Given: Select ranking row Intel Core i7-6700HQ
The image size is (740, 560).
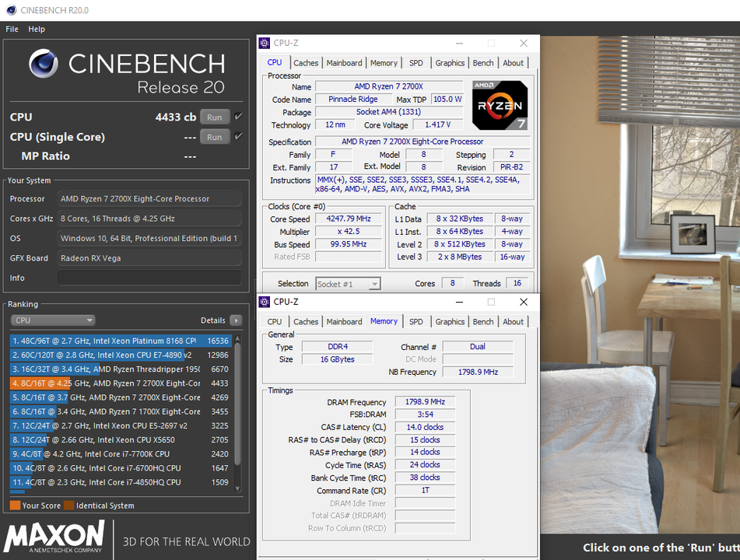Looking at the screenshot, I should pos(121,468).
